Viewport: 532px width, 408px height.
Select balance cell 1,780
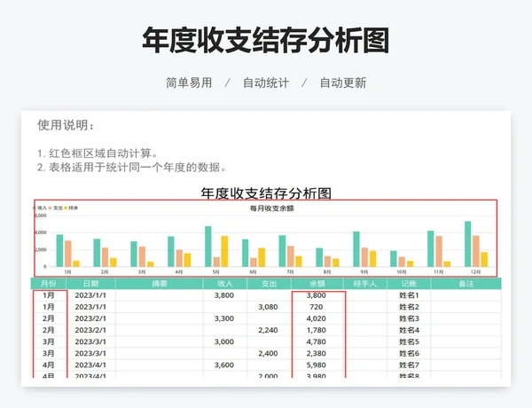pyautogui.click(x=317, y=330)
